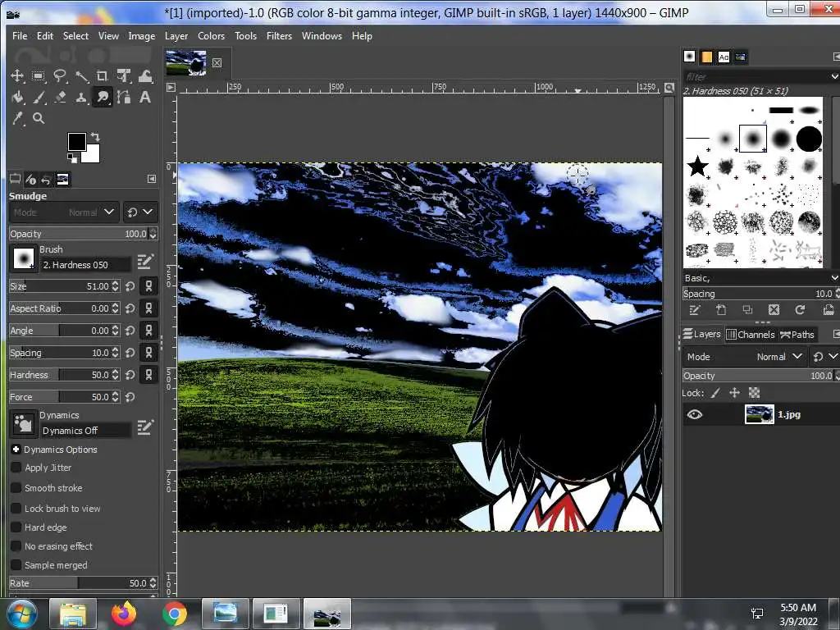Select the Color Picker tool
This screenshot has width=840, height=630.
coord(17,118)
